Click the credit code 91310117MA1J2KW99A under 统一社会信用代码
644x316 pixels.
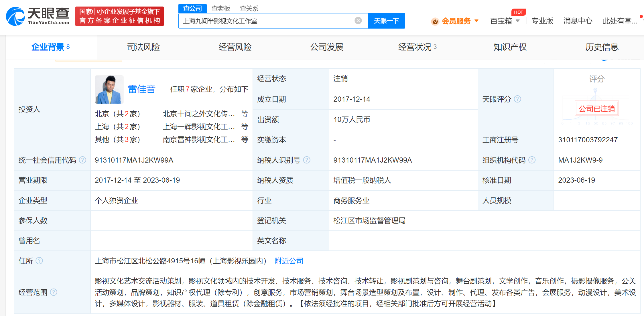click(134, 160)
